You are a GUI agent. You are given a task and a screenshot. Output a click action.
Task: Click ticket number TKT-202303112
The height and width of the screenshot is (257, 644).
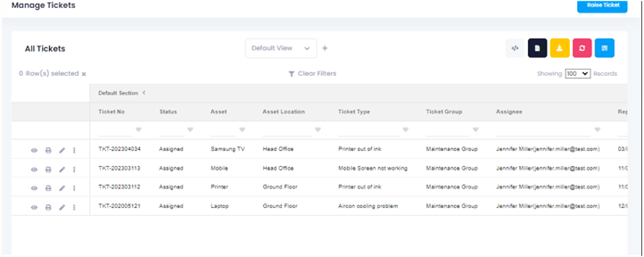[x=119, y=187]
